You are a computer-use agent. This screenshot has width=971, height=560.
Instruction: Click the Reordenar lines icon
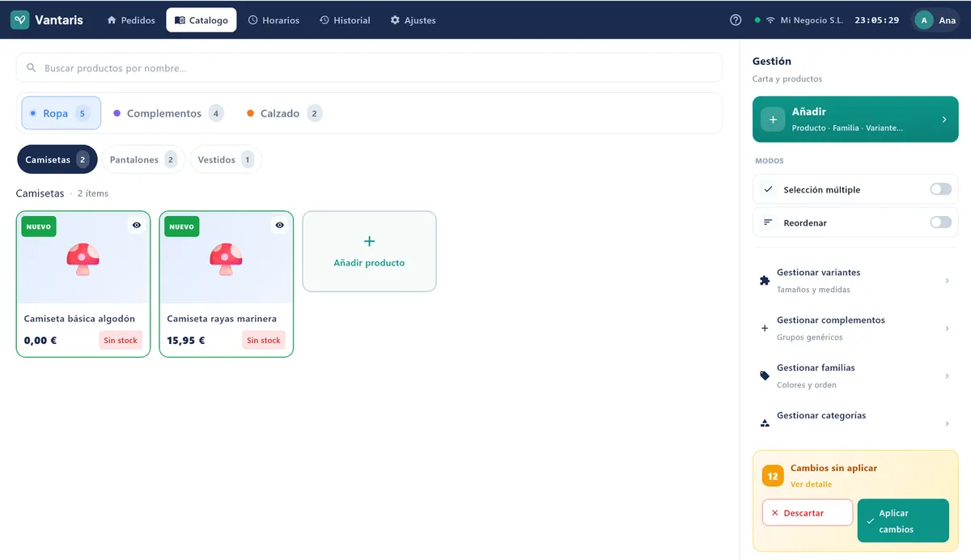[768, 223]
